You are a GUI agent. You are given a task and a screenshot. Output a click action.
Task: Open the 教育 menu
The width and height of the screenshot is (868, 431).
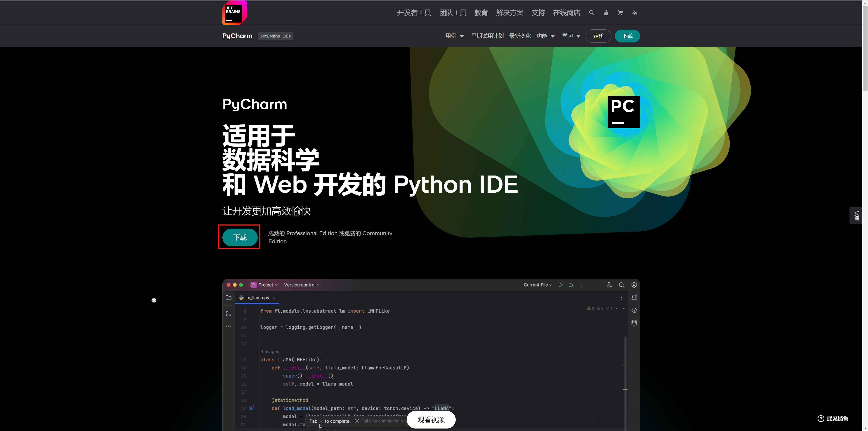coord(481,13)
